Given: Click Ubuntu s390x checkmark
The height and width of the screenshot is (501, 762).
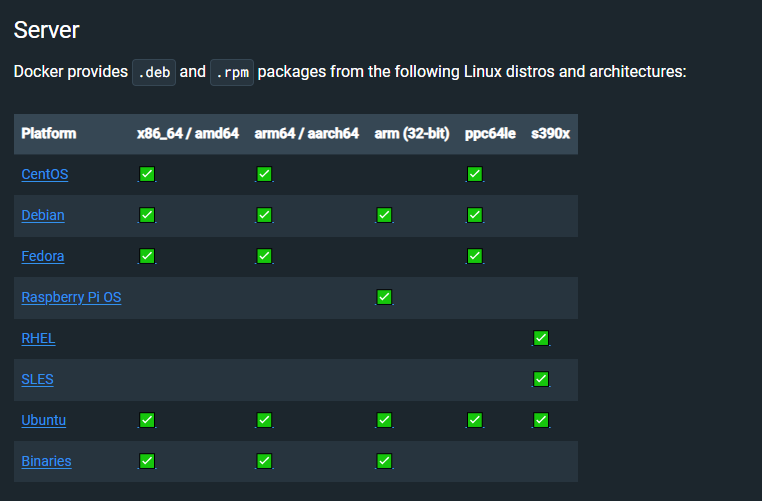Looking at the screenshot, I should pos(541,420).
